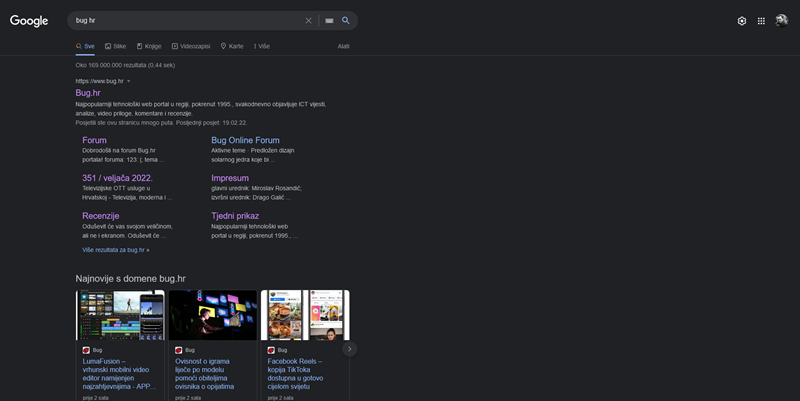Open the Facebook Reels headline
The height and width of the screenshot is (401, 800).
click(x=295, y=374)
